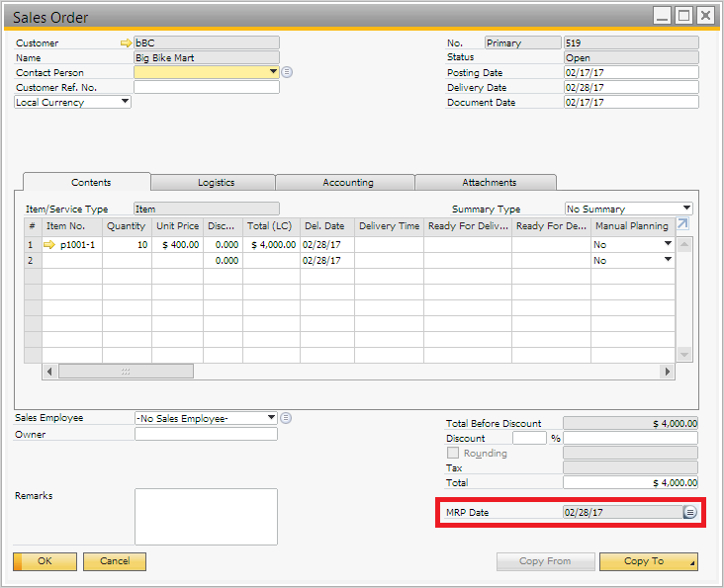Screen dimensions: 724x588
Task: Switch to the Attachments tab
Action: coord(486,182)
